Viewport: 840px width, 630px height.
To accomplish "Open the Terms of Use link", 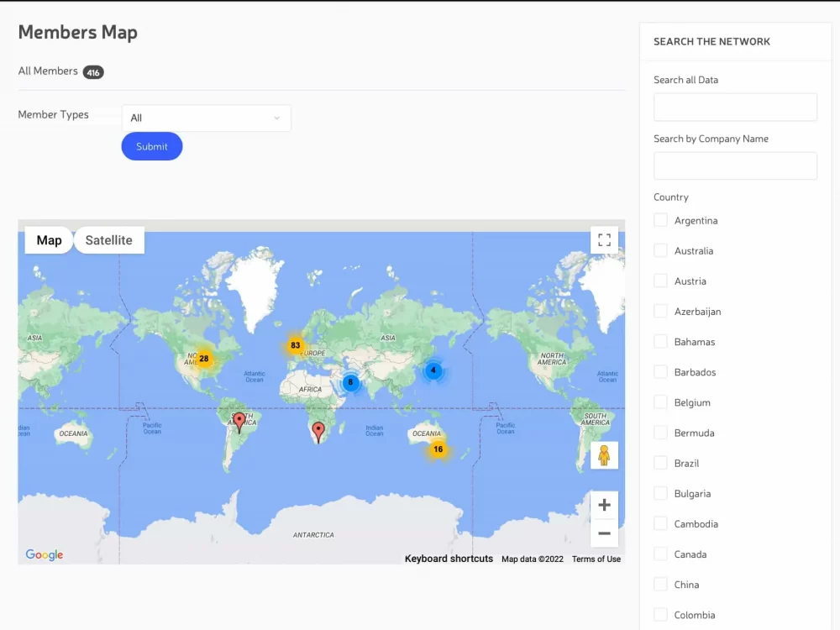I will pos(596,559).
